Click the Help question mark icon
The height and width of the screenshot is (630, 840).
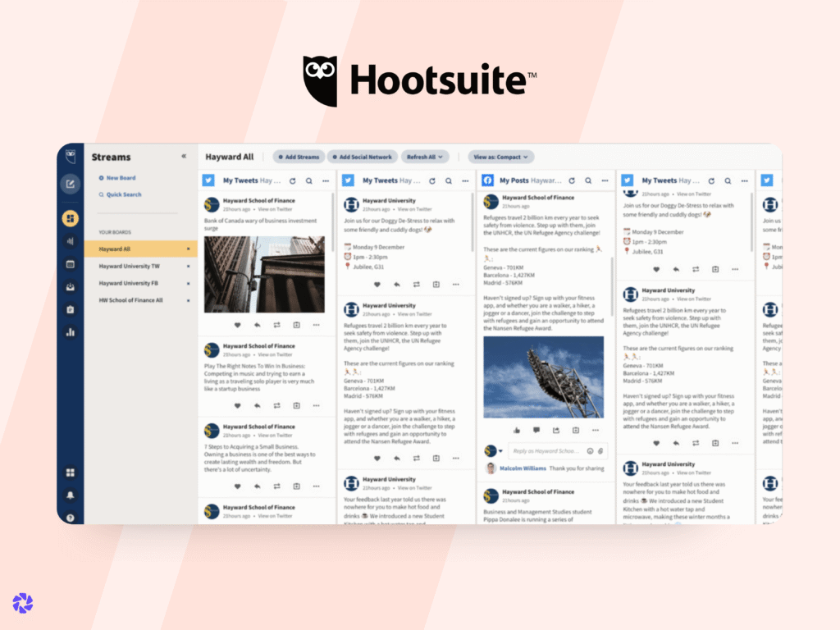click(71, 518)
